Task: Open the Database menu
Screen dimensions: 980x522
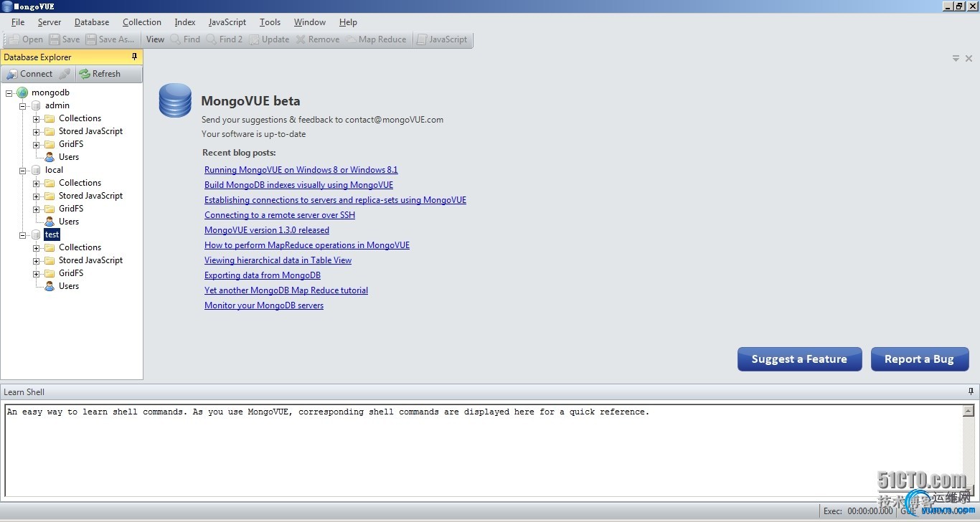Action: click(x=92, y=22)
